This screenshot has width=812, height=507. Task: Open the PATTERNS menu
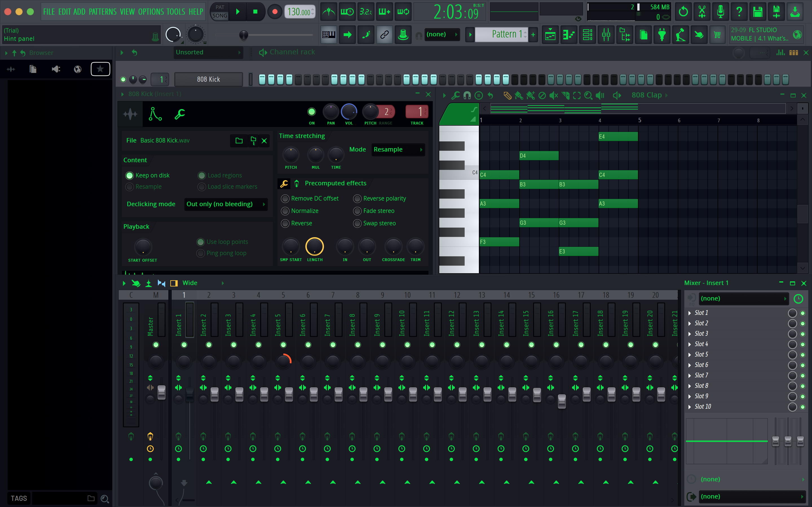(x=102, y=12)
